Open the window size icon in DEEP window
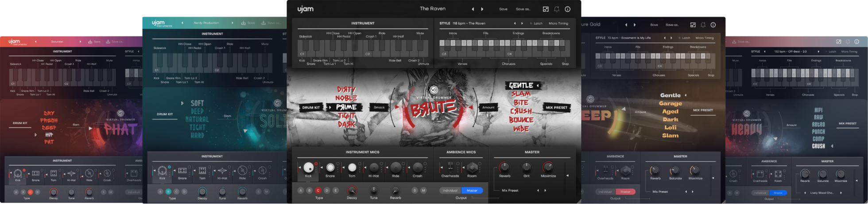This screenshot has width=868, height=204. [693, 25]
